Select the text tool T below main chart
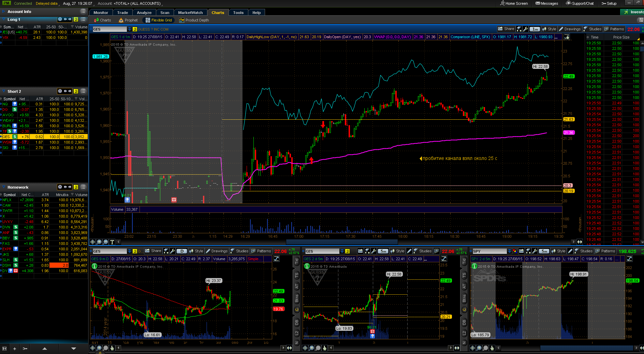 (x=112, y=242)
